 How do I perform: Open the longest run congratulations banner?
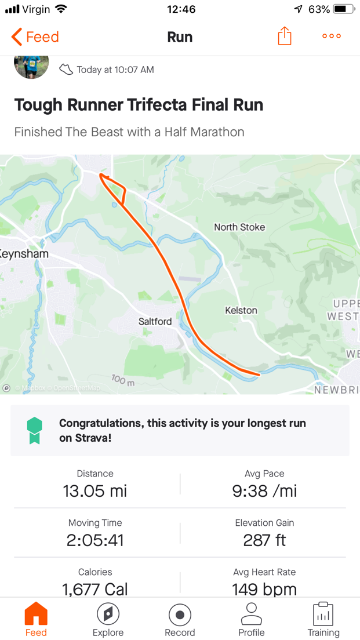pos(180,430)
